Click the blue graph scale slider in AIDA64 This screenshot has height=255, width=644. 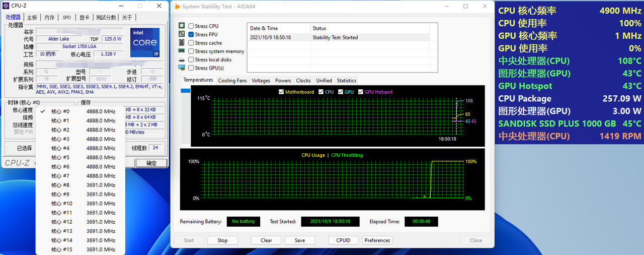coord(186,91)
